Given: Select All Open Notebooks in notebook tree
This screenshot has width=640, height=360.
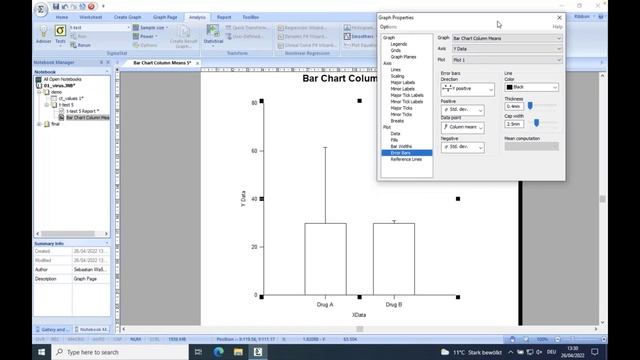Looking at the screenshot, I should point(62,79).
